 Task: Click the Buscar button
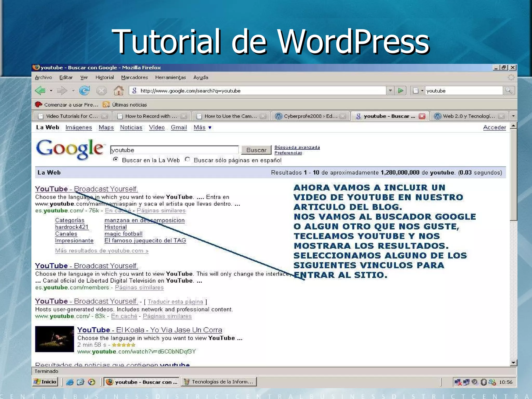pyautogui.click(x=256, y=150)
